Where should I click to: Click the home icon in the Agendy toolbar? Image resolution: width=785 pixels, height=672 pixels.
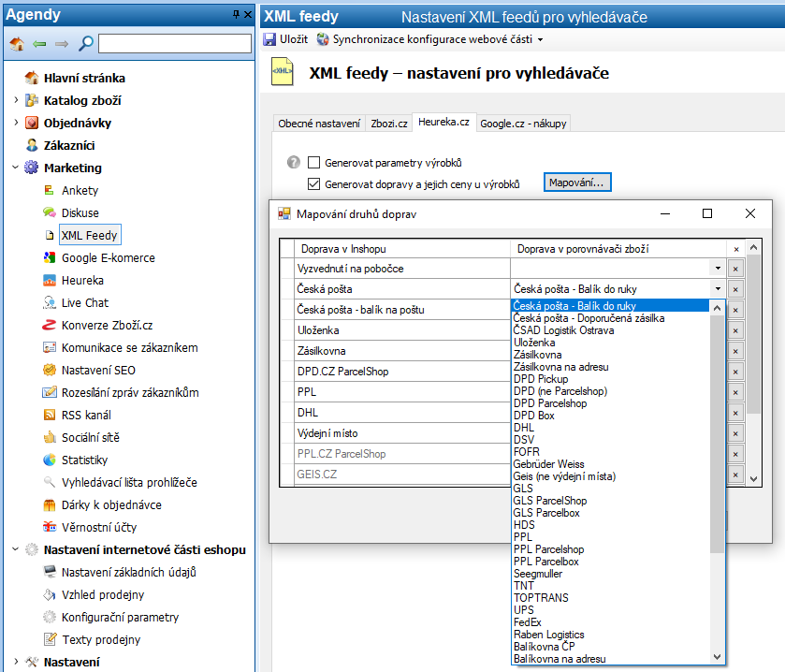[17, 44]
